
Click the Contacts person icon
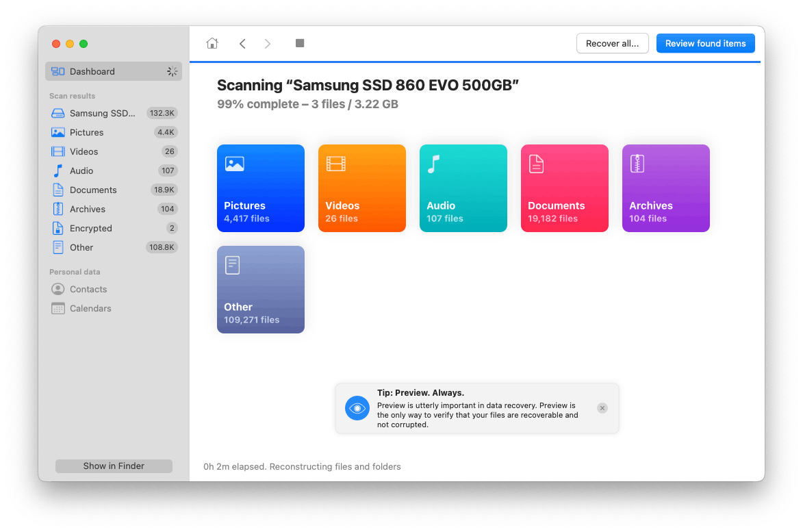click(58, 290)
